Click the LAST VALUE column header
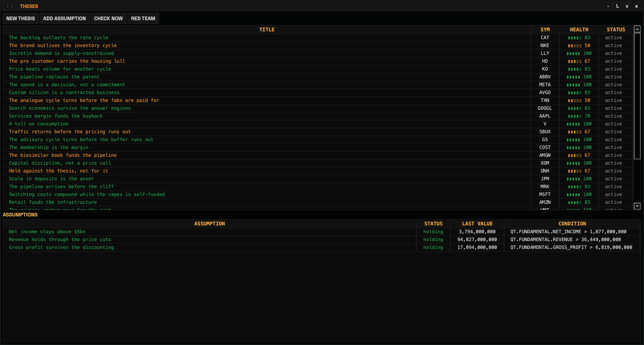Image resolution: width=644 pixels, height=345 pixels. [477, 224]
